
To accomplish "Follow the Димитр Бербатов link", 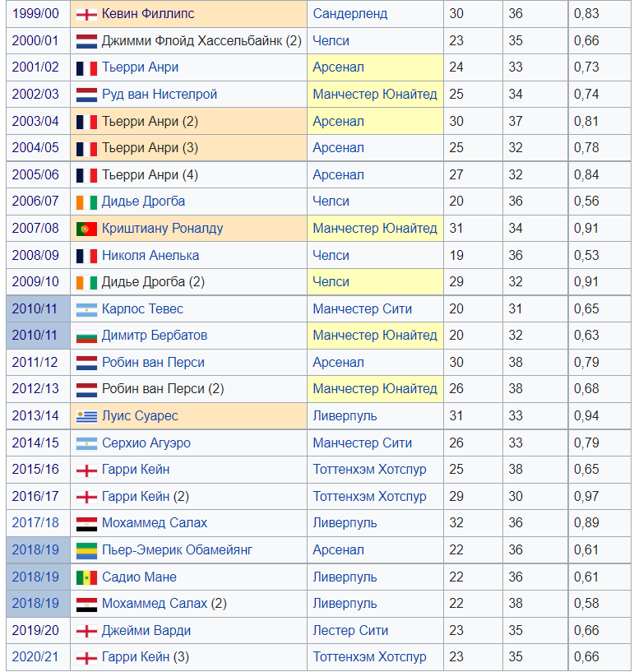I will 155,336.
